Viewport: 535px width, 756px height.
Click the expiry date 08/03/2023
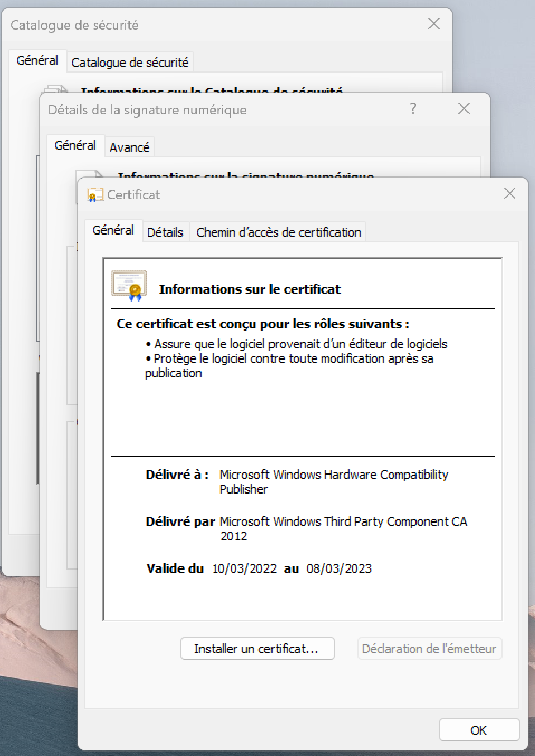(x=339, y=568)
